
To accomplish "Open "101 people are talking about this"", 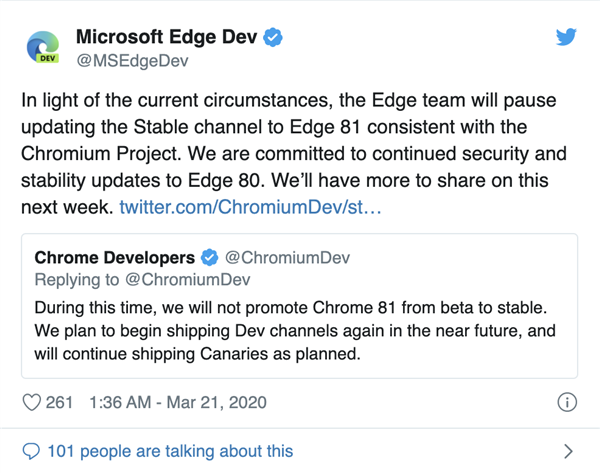I will pyautogui.click(x=170, y=451).
